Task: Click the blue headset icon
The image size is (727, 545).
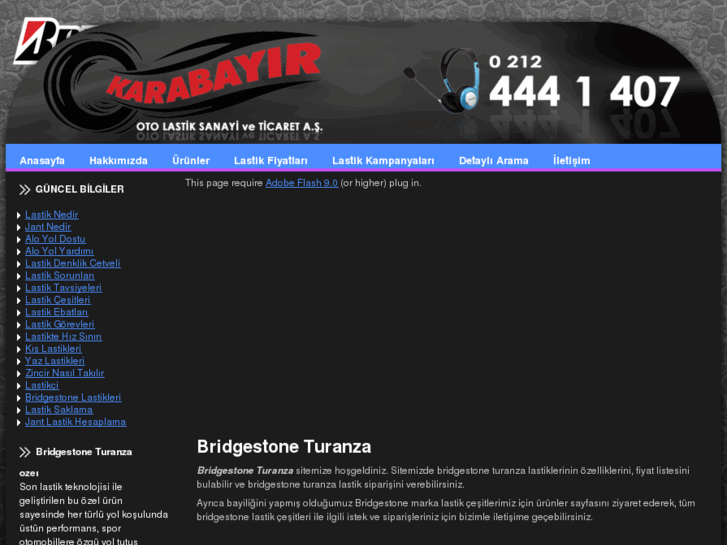Action: [442, 80]
